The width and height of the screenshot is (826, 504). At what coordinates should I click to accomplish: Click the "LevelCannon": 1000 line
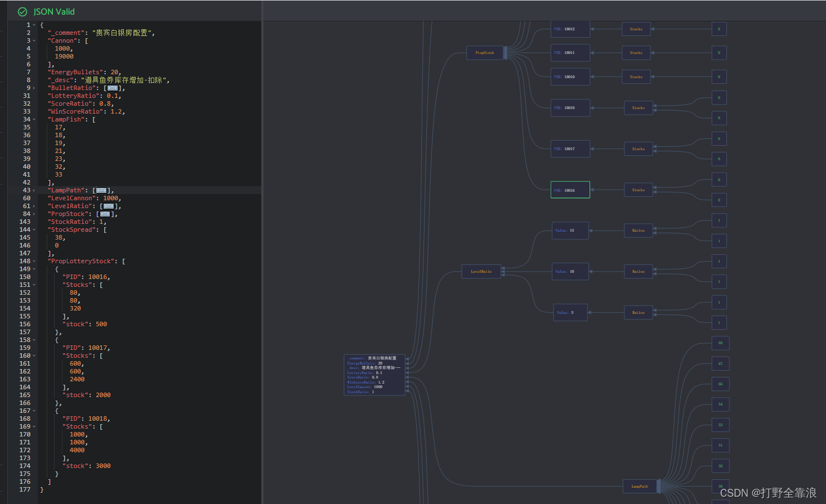coord(84,199)
